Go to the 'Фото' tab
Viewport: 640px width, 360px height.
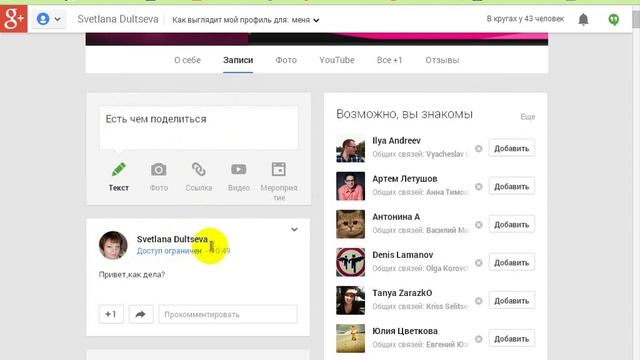tap(286, 60)
